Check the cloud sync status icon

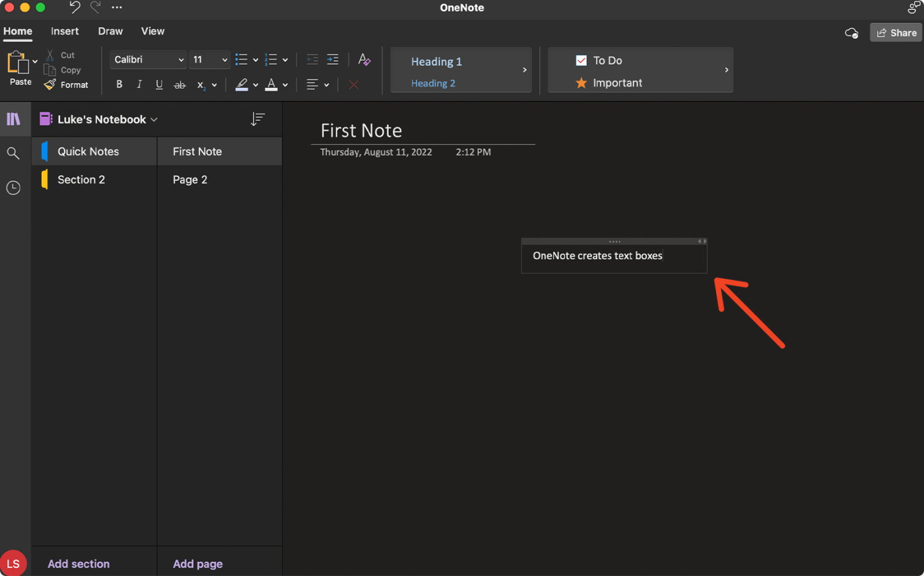click(851, 33)
